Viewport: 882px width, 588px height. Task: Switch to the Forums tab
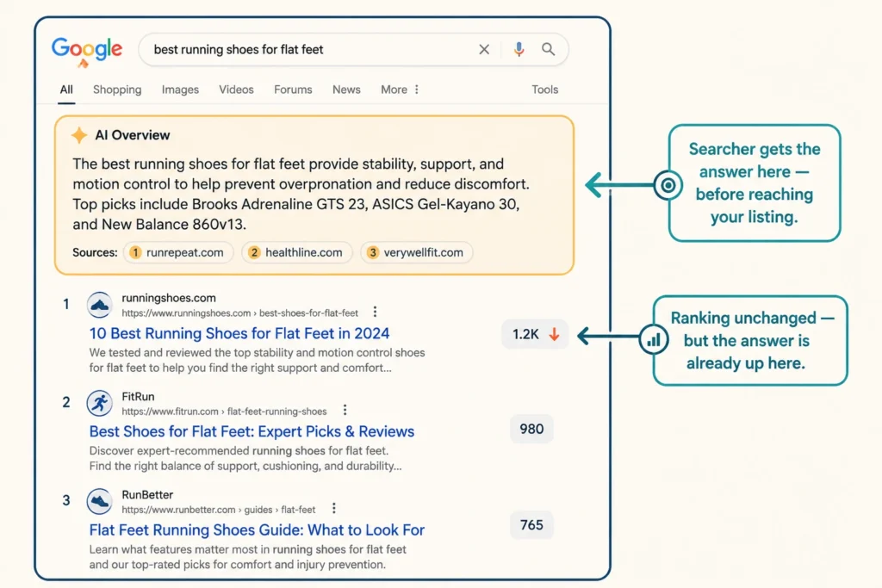pyautogui.click(x=293, y=90)
